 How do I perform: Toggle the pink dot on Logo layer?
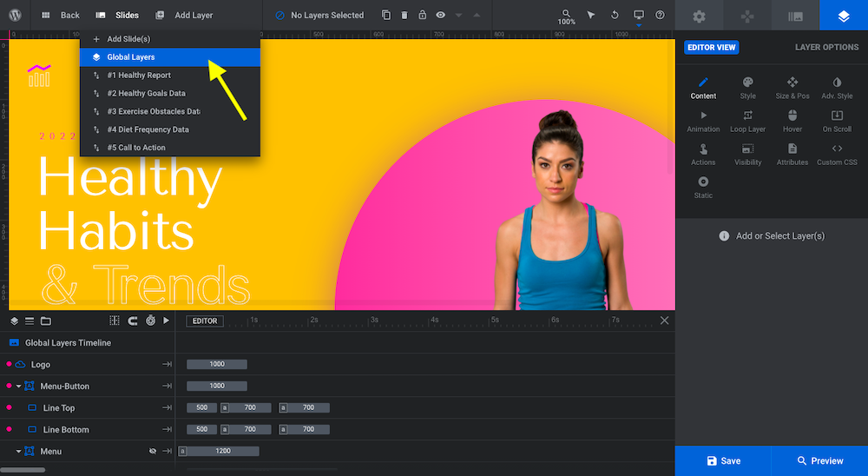9,364
